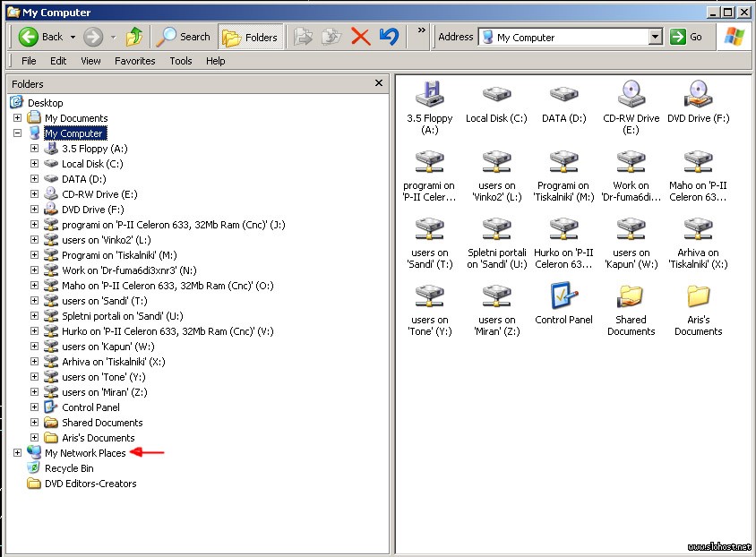Viewport: 756px width, 557px height.
Task: Collapse the My Computer tree node
Action: [17, 133]
